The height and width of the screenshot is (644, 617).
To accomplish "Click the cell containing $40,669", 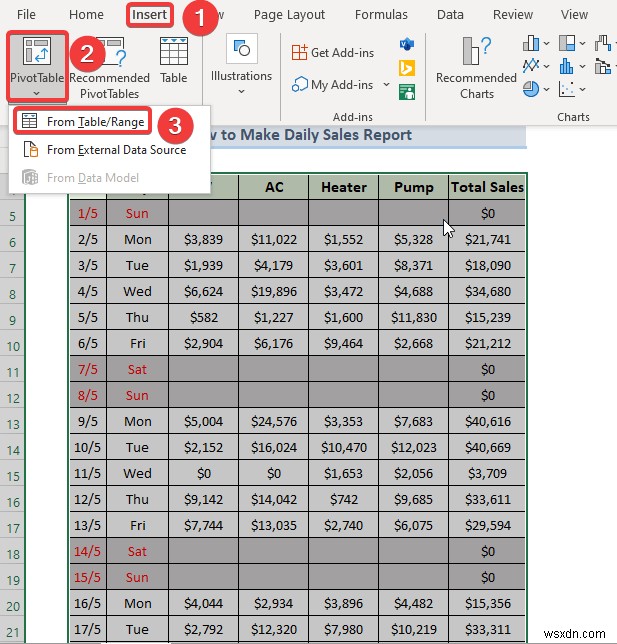I will [487, 447].
